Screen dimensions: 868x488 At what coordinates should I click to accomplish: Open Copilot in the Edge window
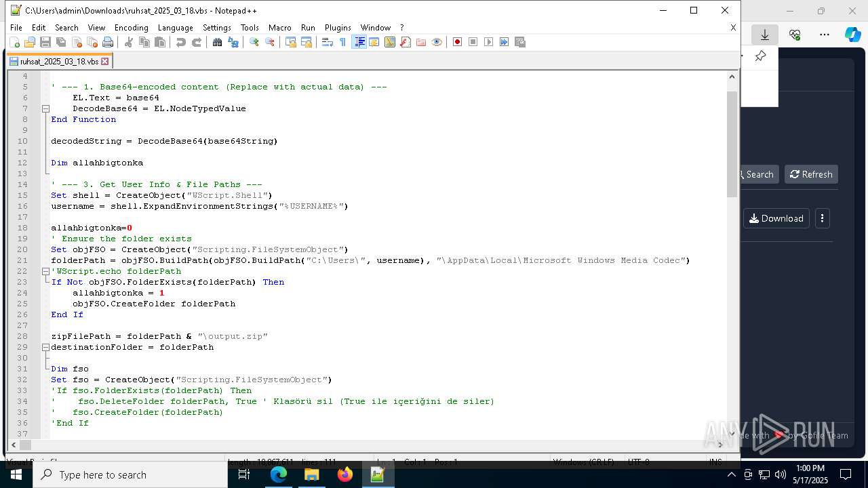point(853,35)
